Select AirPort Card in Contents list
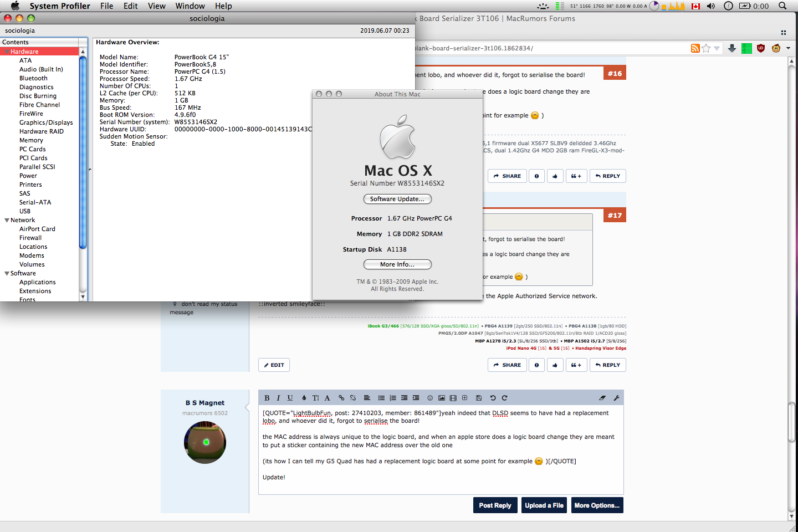The image size is (798, 532). pos(37,229)
